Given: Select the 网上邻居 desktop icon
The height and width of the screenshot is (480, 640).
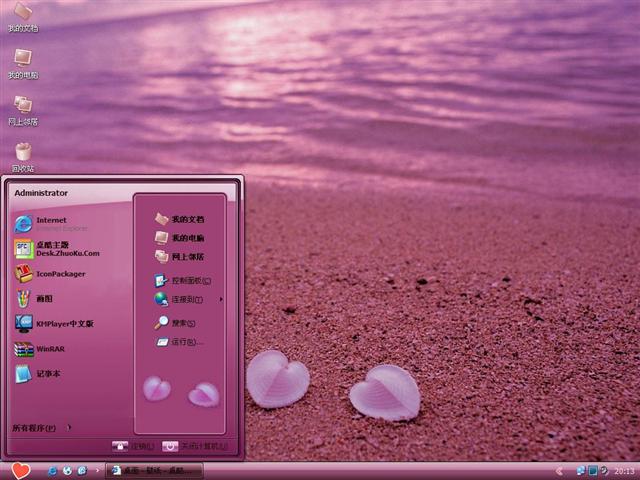Looking at the screenshot, I should coord(22,109).
